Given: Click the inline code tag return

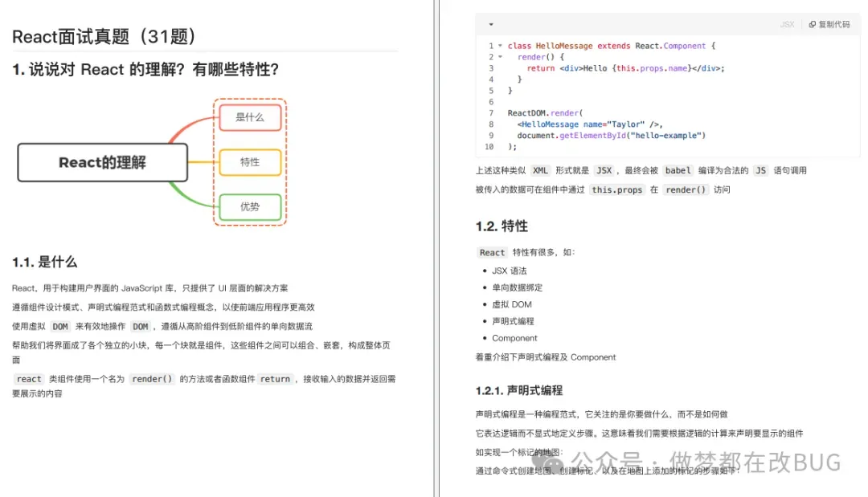Looking at the screenshot, I should (x=275, y=379).
